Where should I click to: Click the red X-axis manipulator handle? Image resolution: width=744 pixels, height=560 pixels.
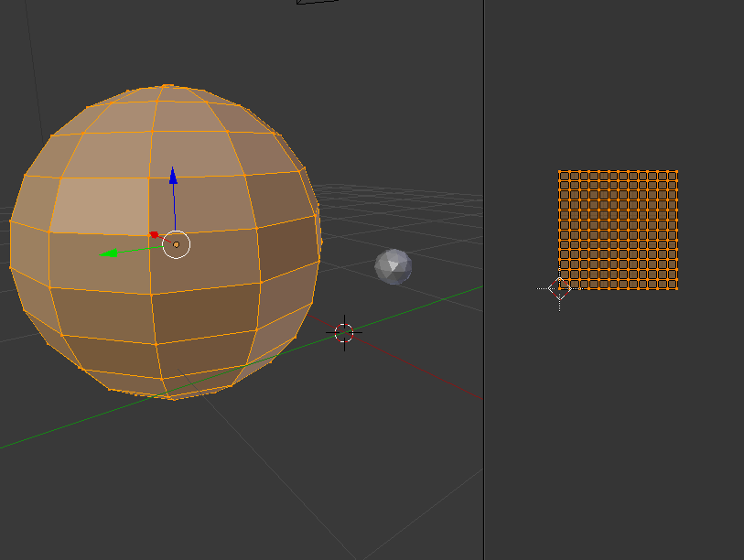[x=153, y=233]
